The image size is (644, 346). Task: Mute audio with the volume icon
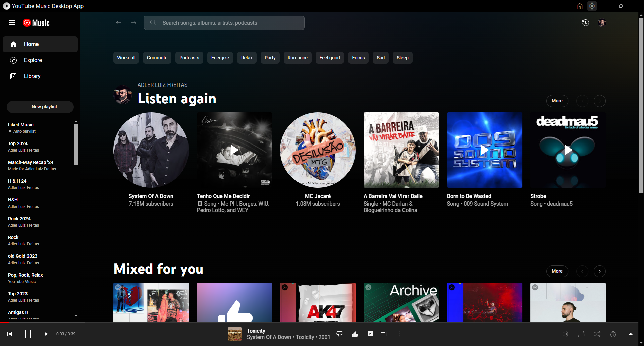pyautogui.click(x=565, y=334)
